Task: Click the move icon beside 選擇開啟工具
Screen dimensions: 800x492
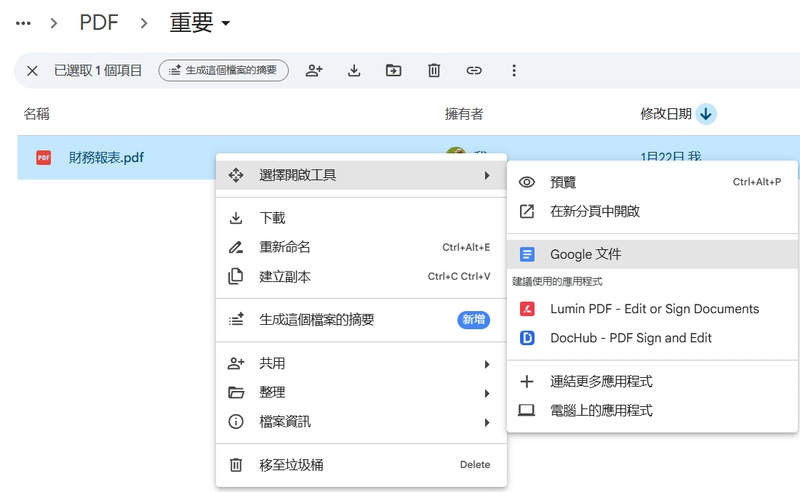Action: click(x=236, y=176)
